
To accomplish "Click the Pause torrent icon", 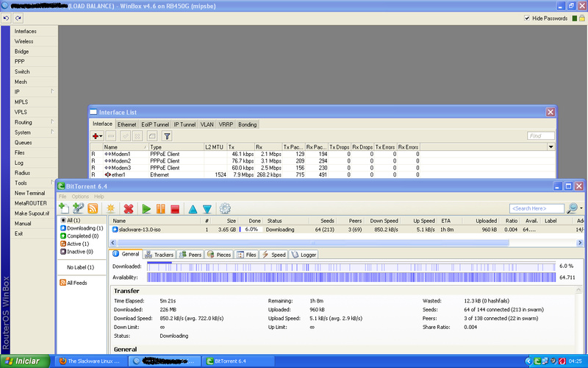I will (160, 209).
